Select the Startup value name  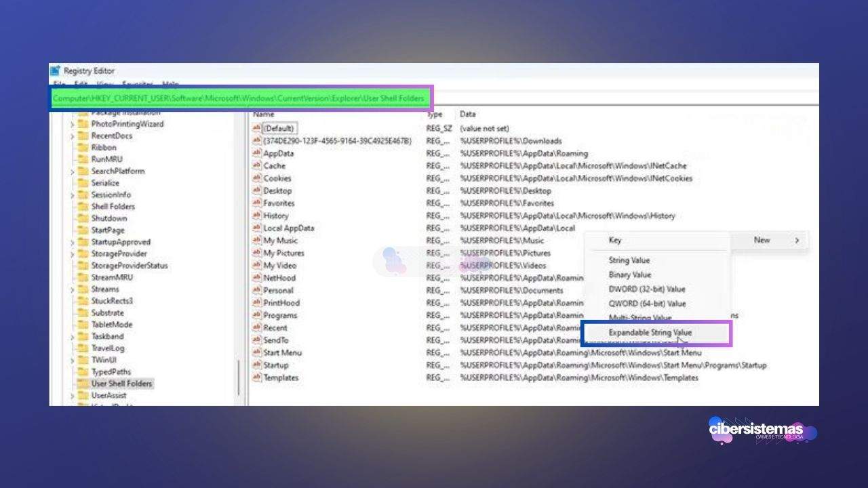pyautogui.click(x=276, y=365)
